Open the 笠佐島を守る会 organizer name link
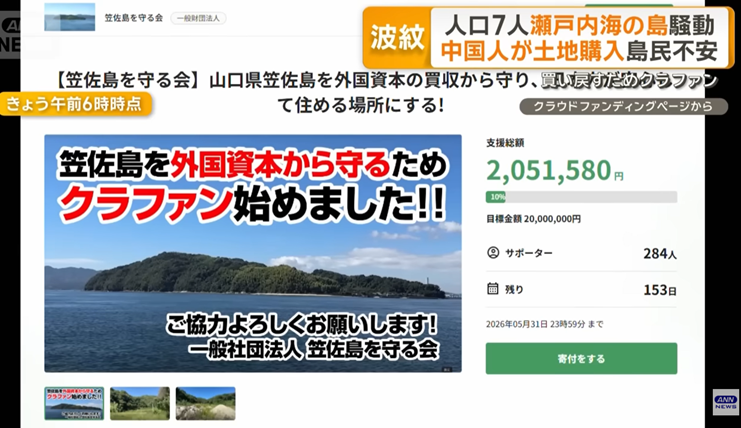Viewport: 741px width, 428px height. 134,18
